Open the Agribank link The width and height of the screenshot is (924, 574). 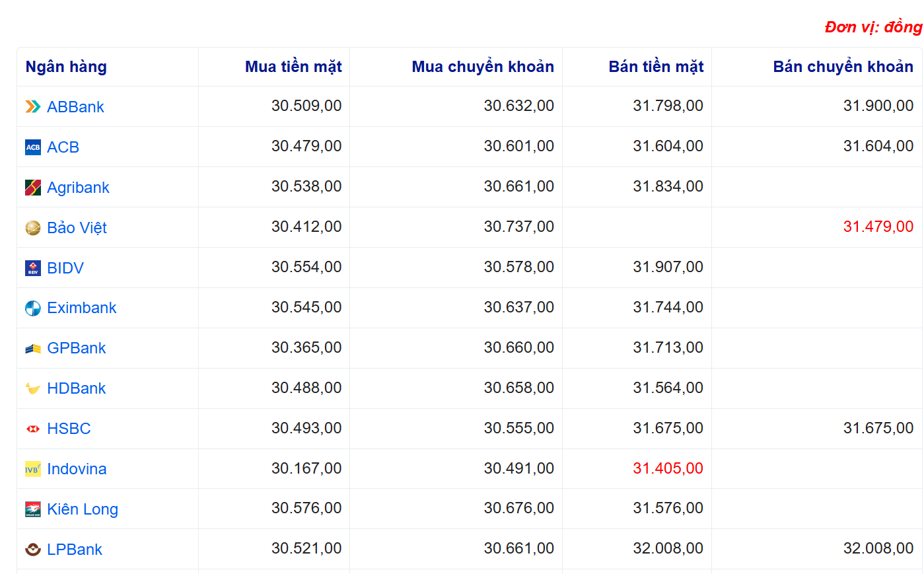(78, 188)
